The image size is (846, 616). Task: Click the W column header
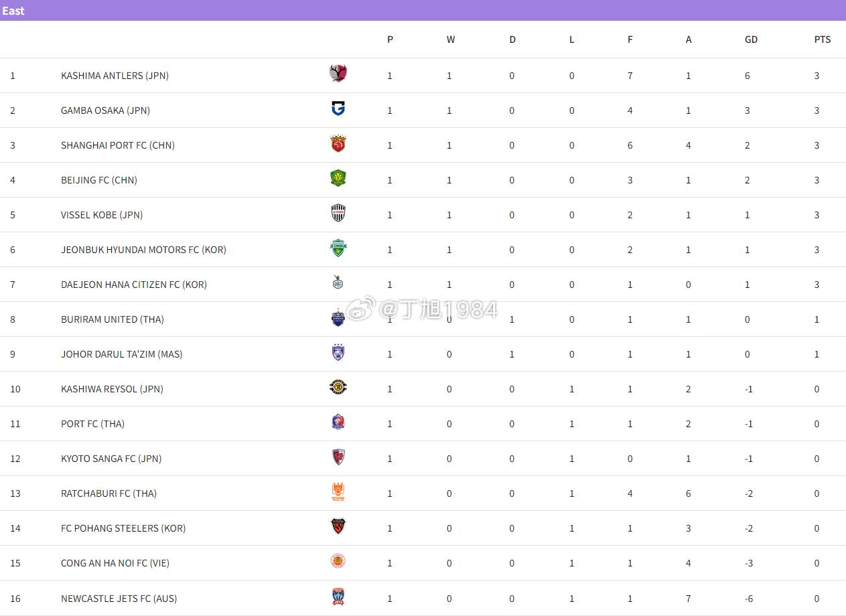pos(451,40)
